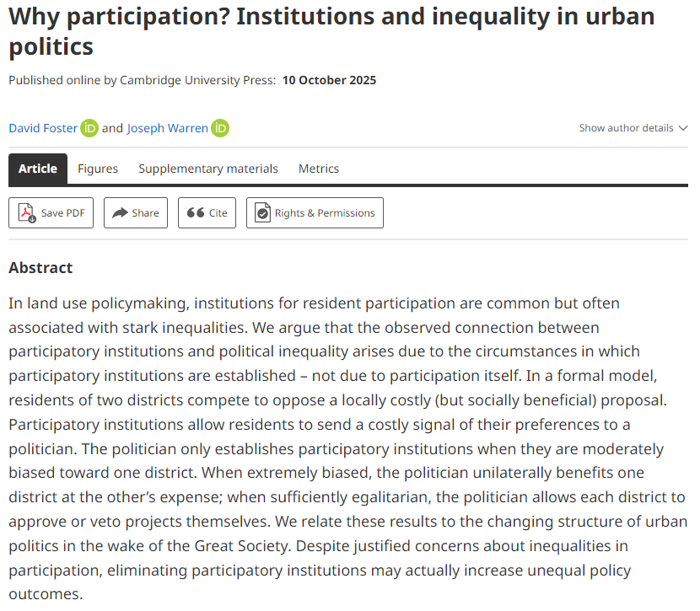Open David Foster author link
Screen dimensions: 700x611
[x=43, y=128]
